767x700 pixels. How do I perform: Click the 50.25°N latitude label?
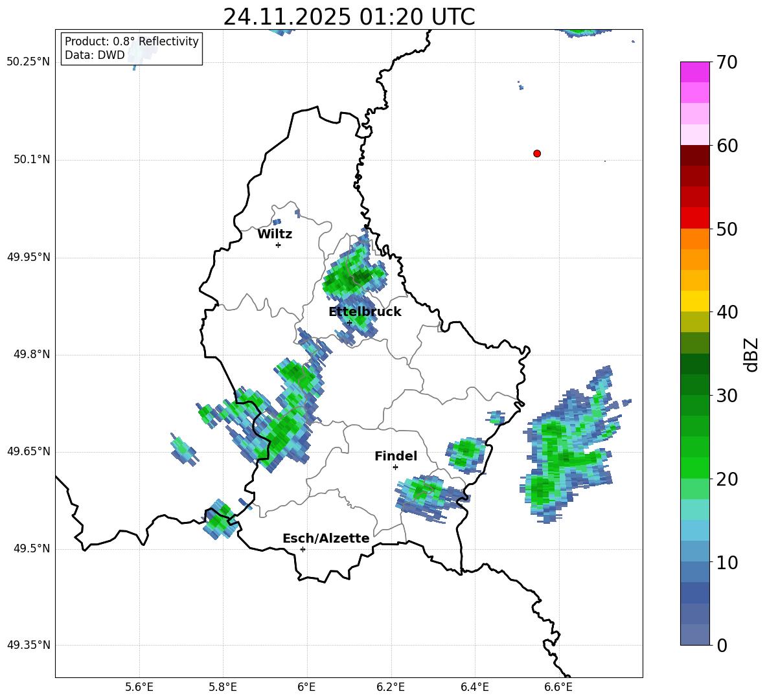click(x=29, y=62)
